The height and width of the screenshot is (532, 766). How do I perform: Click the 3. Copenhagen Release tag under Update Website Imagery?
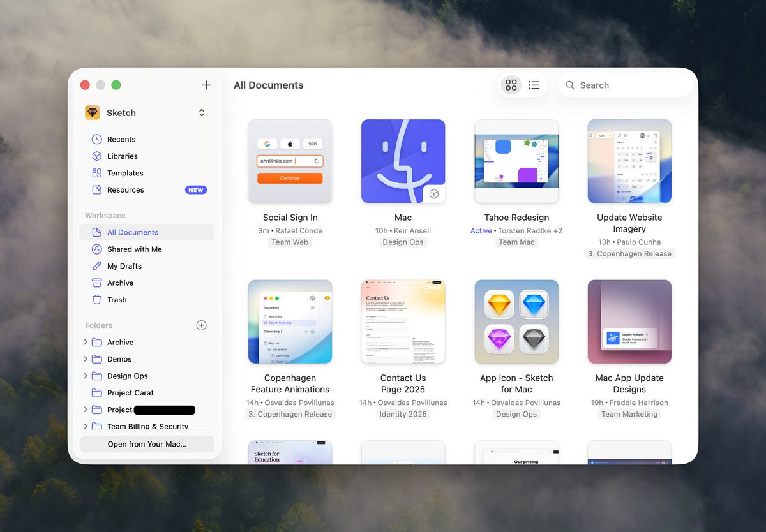pos(629,254)
